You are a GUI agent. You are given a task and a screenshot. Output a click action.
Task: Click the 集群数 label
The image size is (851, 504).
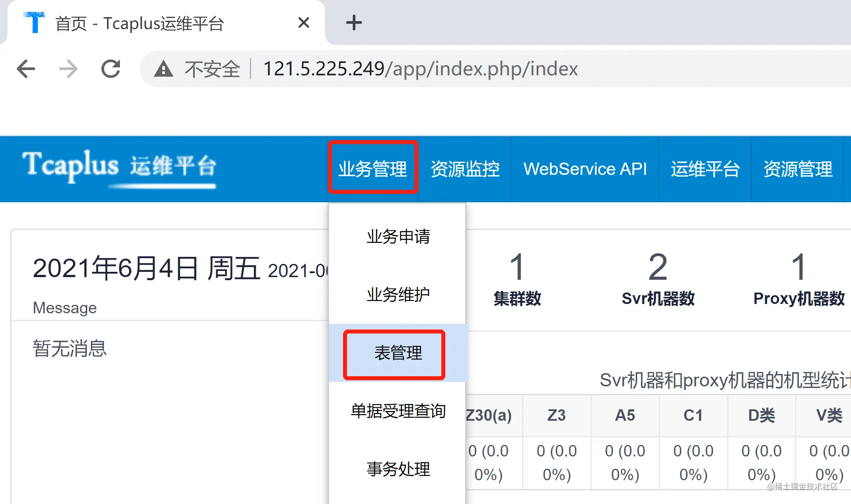(517, 299)
